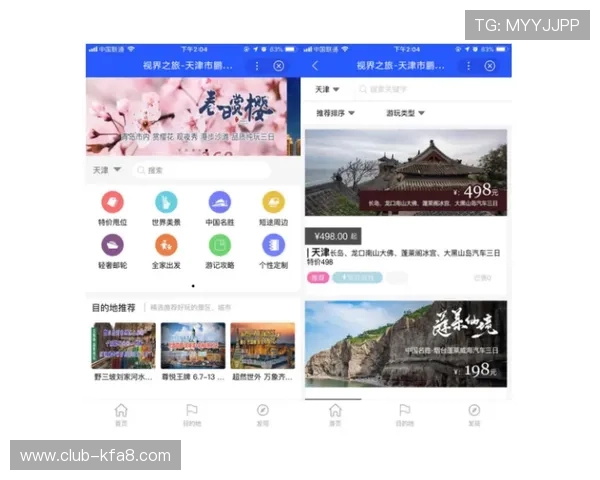Open the 个性定制 custom icon

(273, 245)
